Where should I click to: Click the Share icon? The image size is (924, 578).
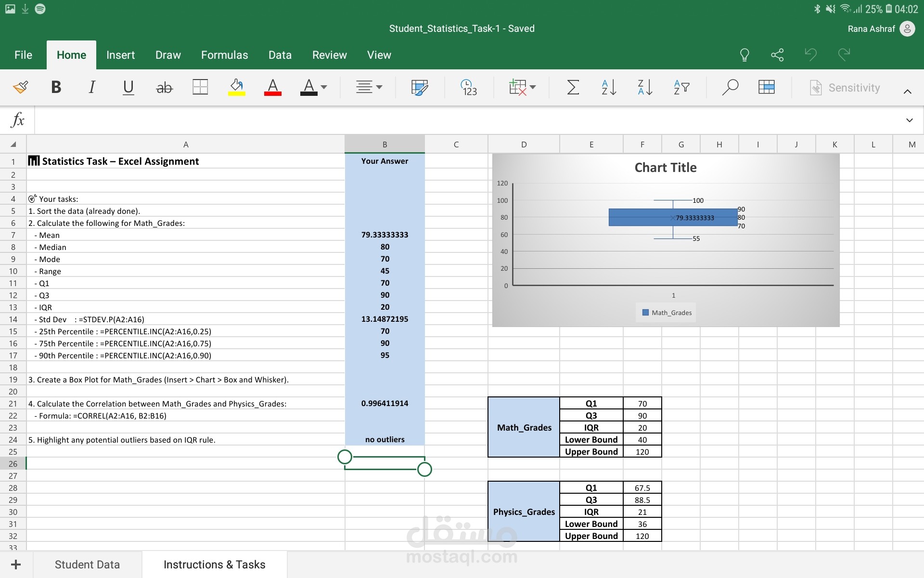777,55
